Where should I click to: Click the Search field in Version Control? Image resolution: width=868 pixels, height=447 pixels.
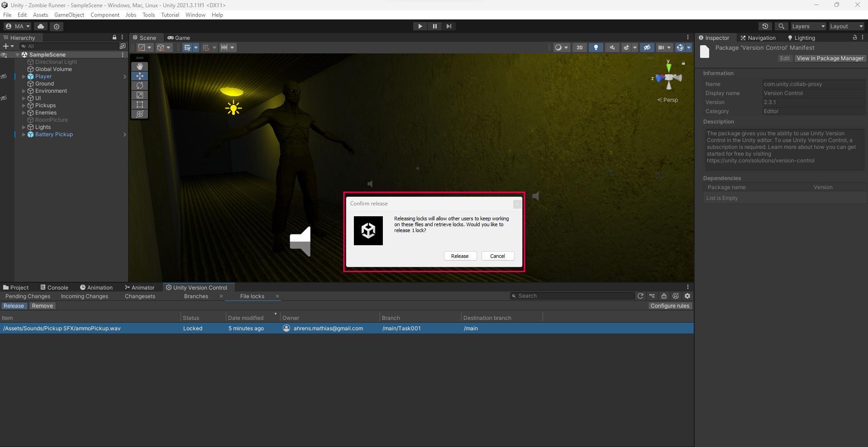pos(574,296)
